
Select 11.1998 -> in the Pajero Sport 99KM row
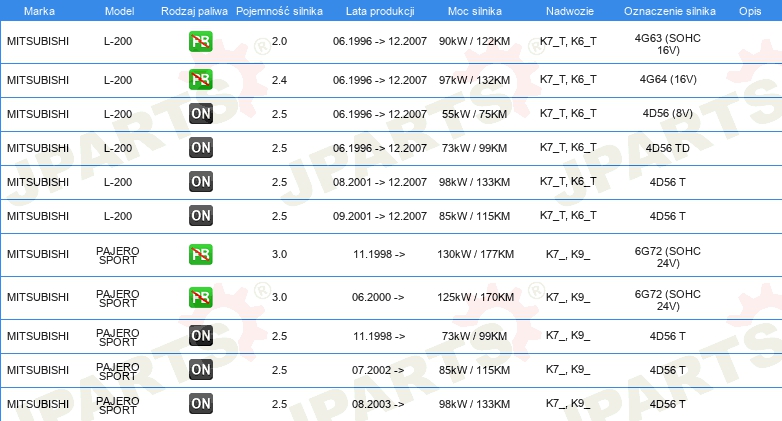379,336
